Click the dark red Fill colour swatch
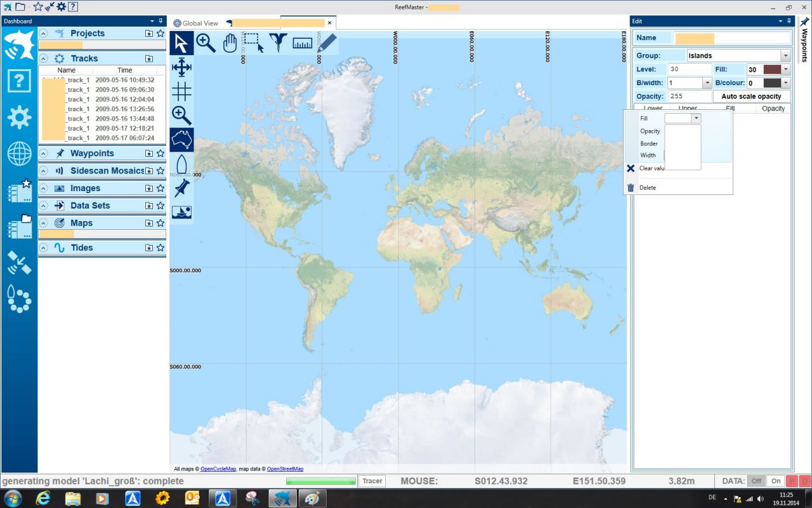This screenshot has height=508, width=812. click(771, 70)
